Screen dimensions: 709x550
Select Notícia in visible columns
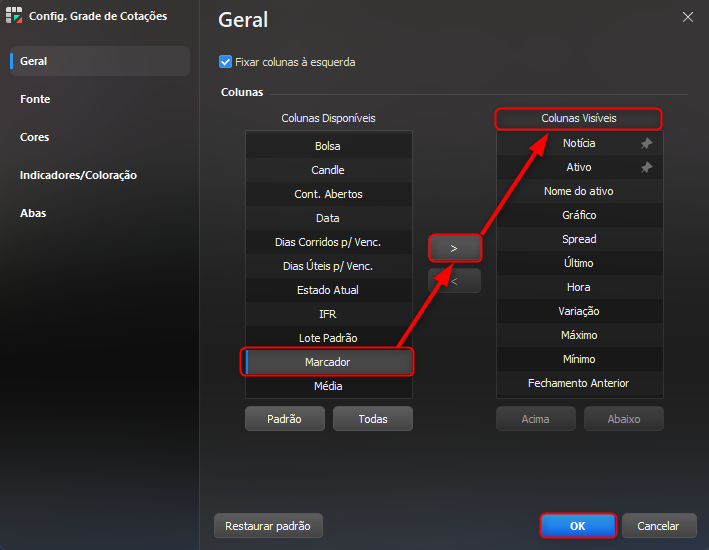[580, 143]
